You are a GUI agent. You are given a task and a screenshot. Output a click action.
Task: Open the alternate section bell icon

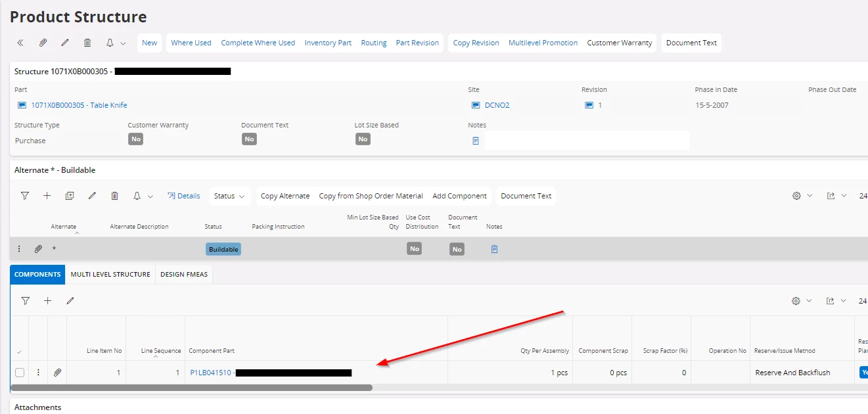point(137,196)
